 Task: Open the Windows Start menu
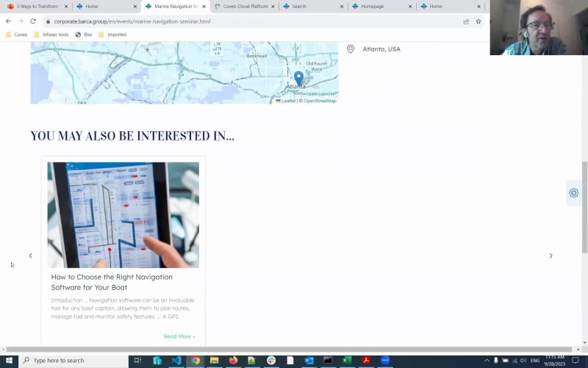coord(8,361)
